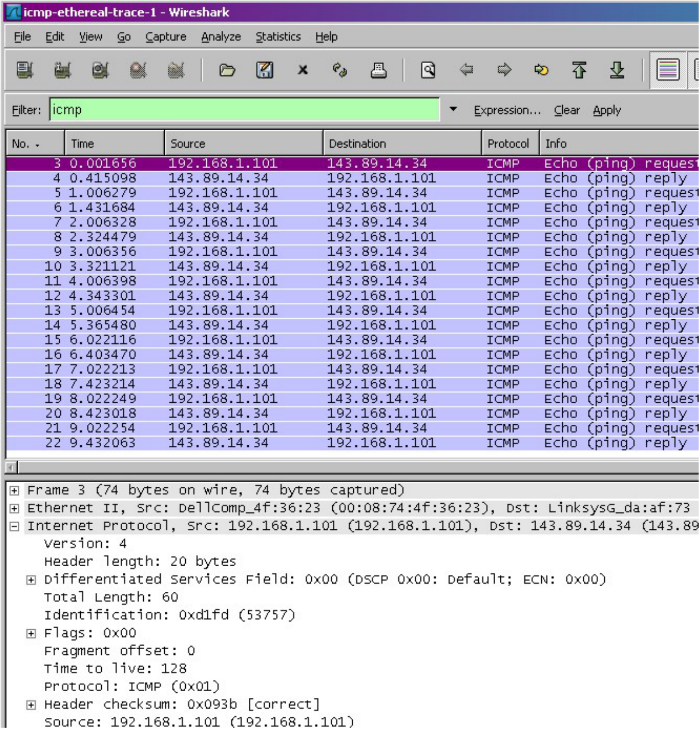700x730 pixels.
Task: Click the capture options toolbar icon
Action: point(62,70)
